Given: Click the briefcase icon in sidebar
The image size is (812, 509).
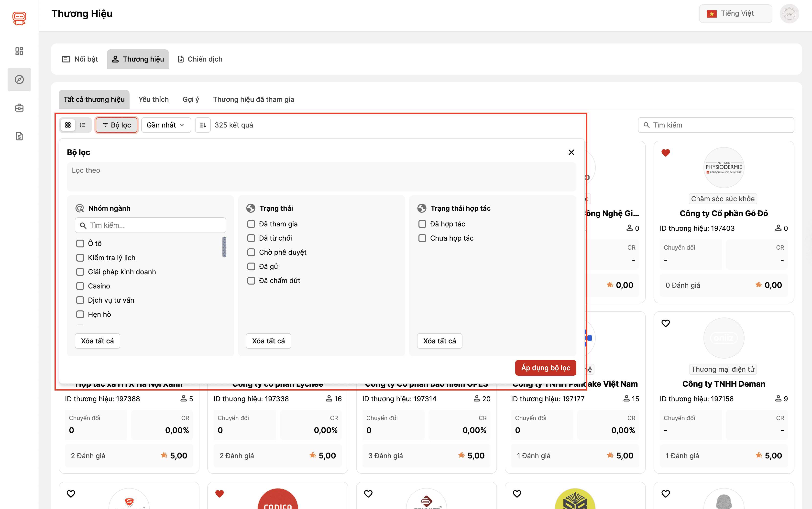Looking at the screenshot, I should pos(19,108).
